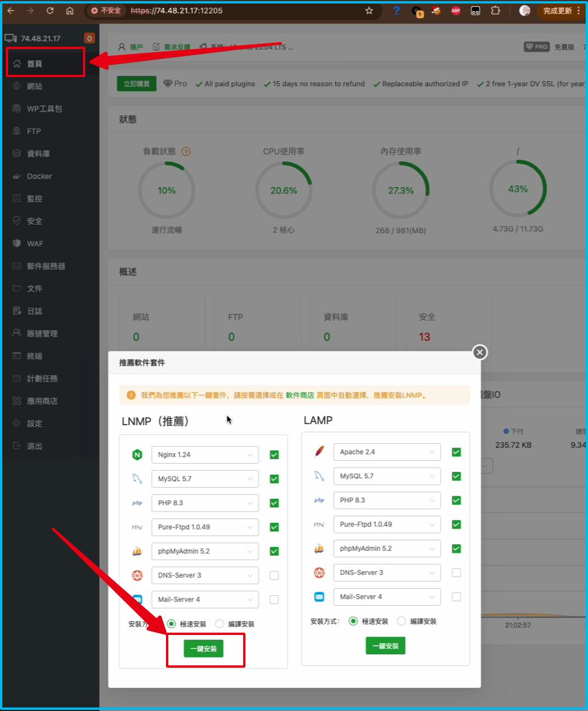588x711 pixels.
Task: Click LAMP 一鍵安裝 button
Action: [385, 646]
